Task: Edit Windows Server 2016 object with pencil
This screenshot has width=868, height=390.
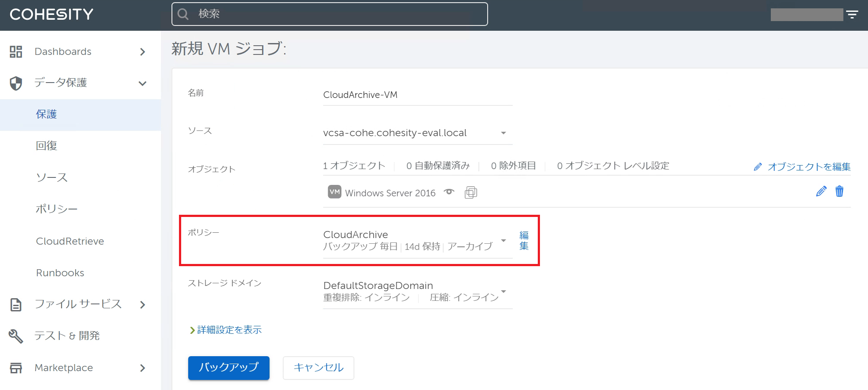Action: (x=821, y=191)
